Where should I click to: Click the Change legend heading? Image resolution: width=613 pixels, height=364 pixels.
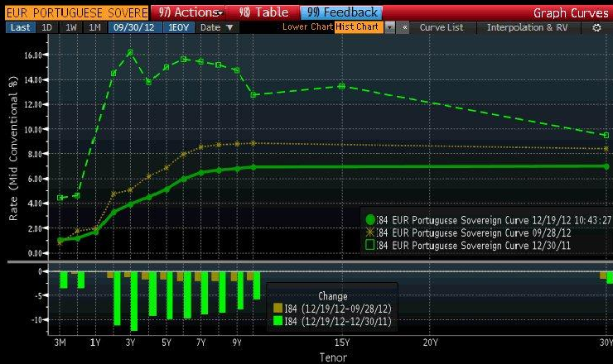tap(333, 296)
